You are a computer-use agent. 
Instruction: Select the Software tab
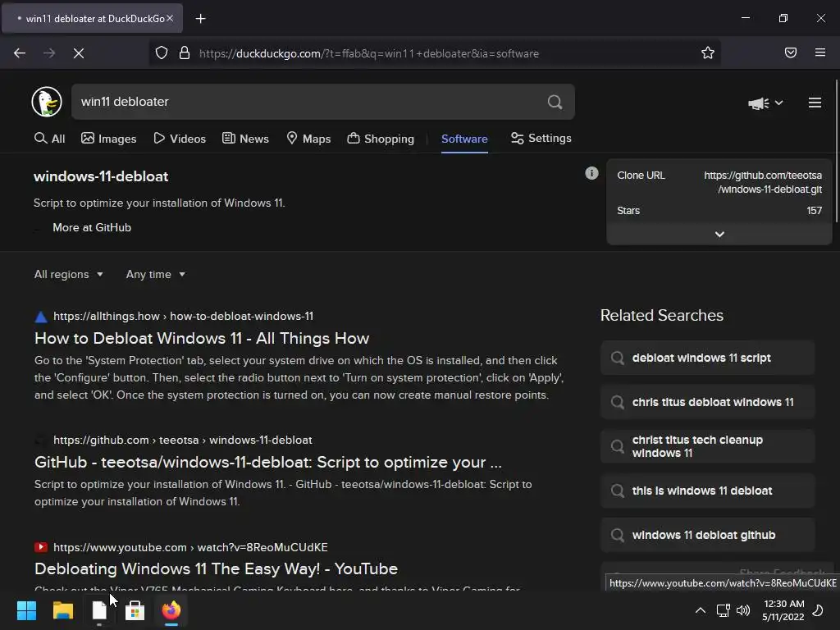coord(464,139)
